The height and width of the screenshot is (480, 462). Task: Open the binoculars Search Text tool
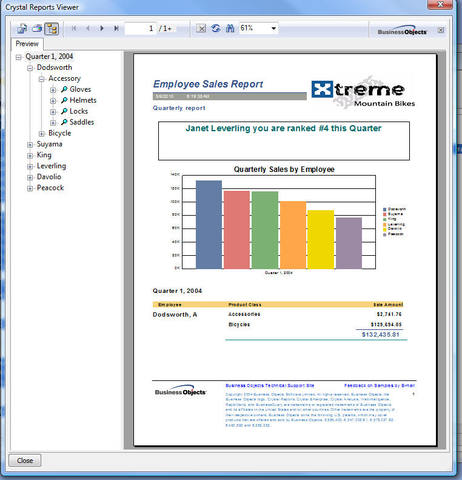point(230,29)
